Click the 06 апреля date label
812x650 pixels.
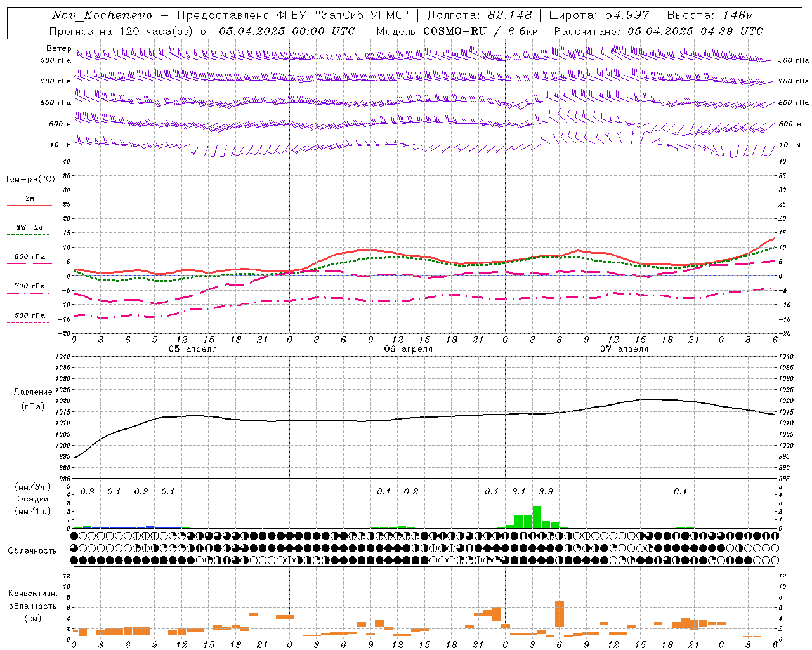pos(408,349)
